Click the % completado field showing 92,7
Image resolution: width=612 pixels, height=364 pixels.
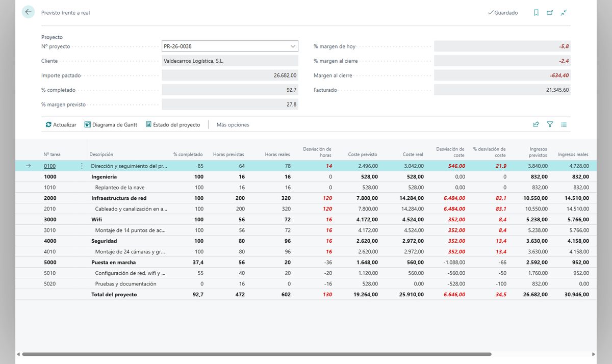[x=230, y=90]
